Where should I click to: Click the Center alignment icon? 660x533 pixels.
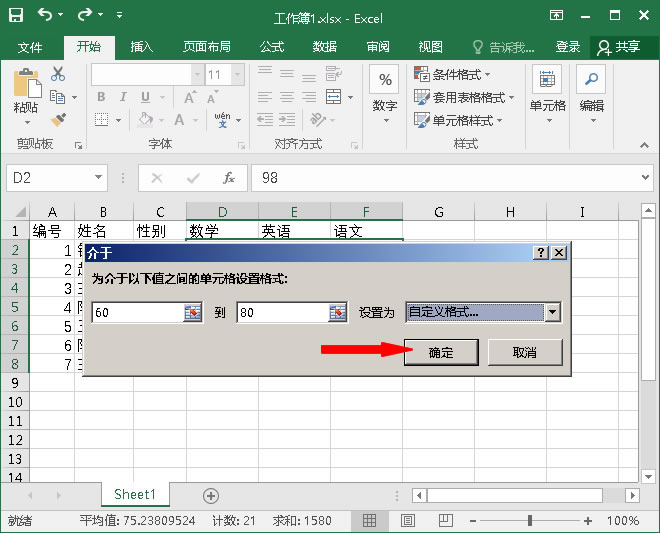click(x=287, y=97)
